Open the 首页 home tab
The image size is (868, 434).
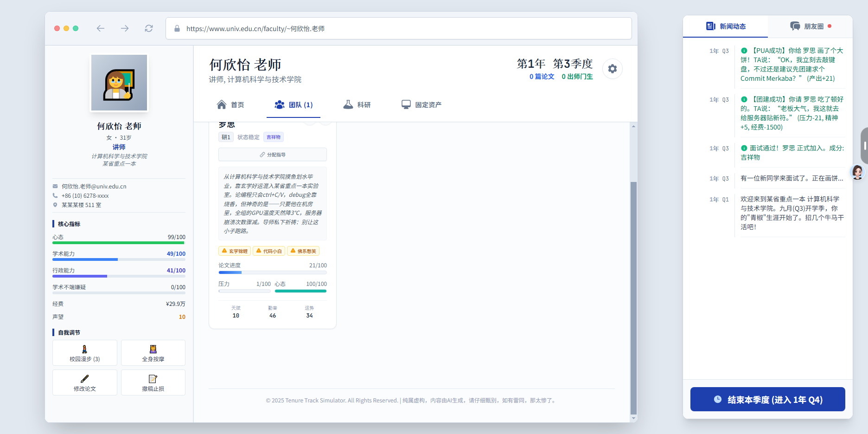pos(230,105)
